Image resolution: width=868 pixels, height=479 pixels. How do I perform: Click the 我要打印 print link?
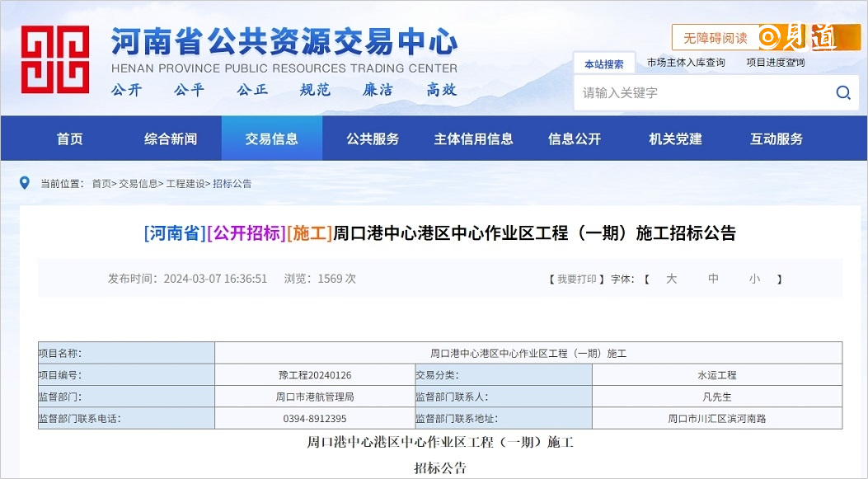click(x=577, y=279)
